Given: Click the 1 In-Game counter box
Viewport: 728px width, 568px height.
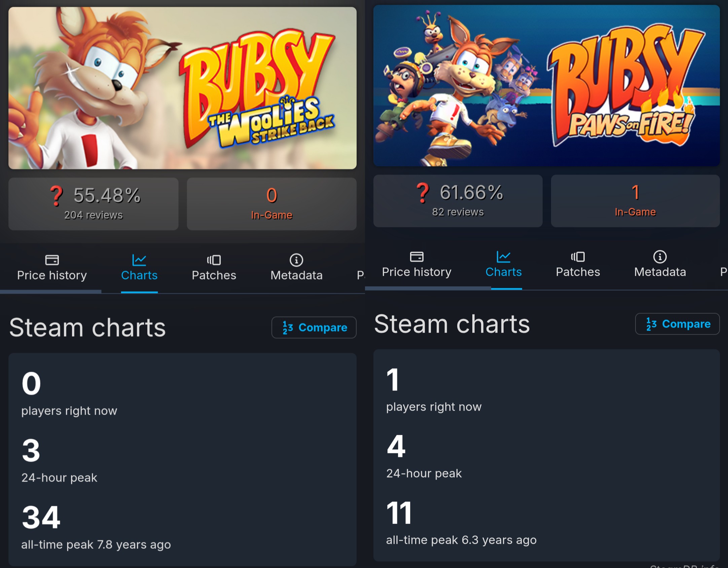Looking at the screenshot, I should click(635, 201).
